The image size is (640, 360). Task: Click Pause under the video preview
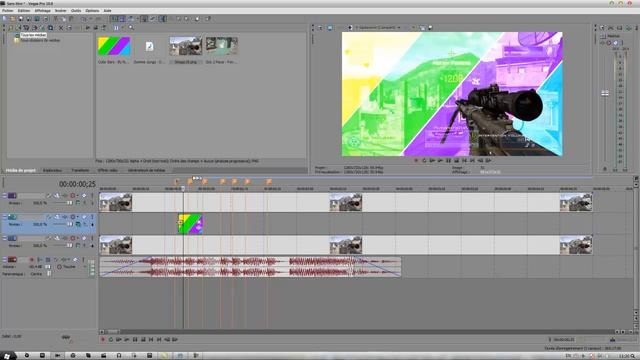[449, 161]
